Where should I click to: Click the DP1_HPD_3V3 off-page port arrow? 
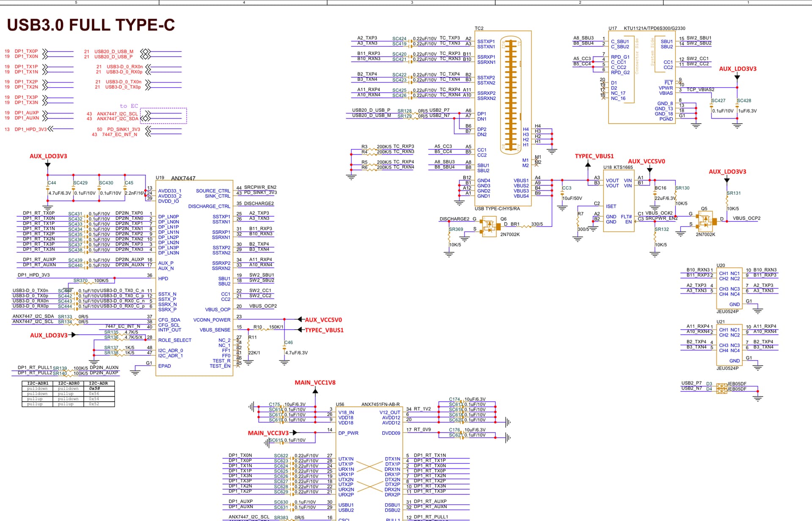(51, 129)
